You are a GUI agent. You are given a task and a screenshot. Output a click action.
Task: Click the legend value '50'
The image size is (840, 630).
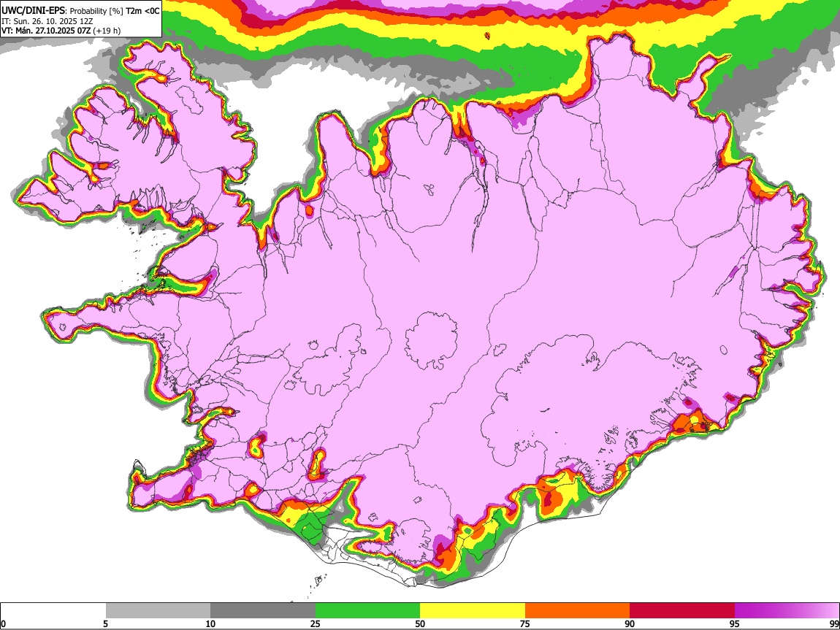point(420,623)
